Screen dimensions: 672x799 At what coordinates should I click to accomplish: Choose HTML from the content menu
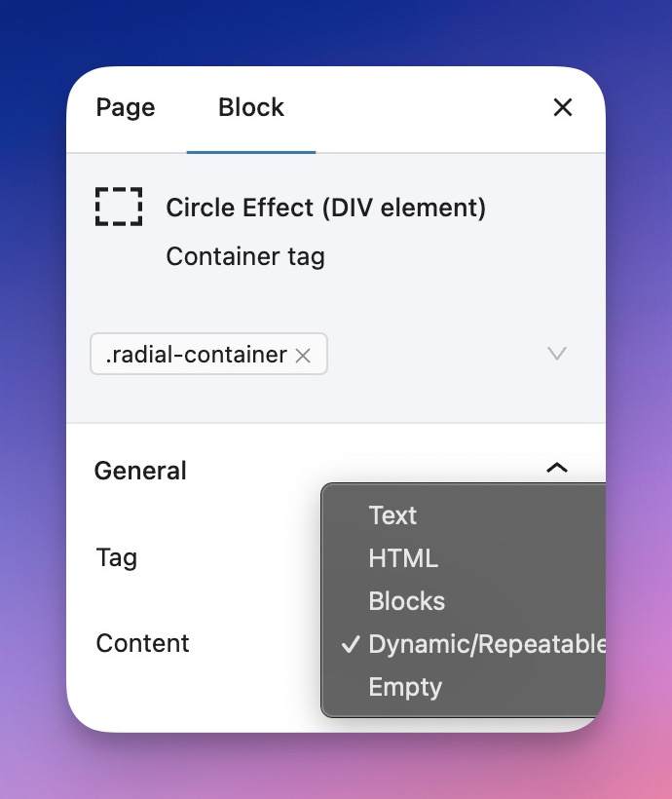click(x=403, y=558)
